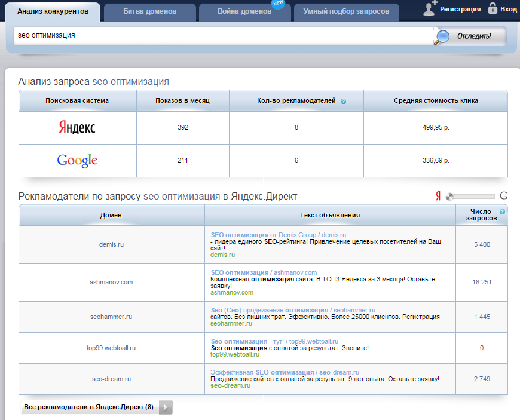Click help icon next to Число запросов

503,212
